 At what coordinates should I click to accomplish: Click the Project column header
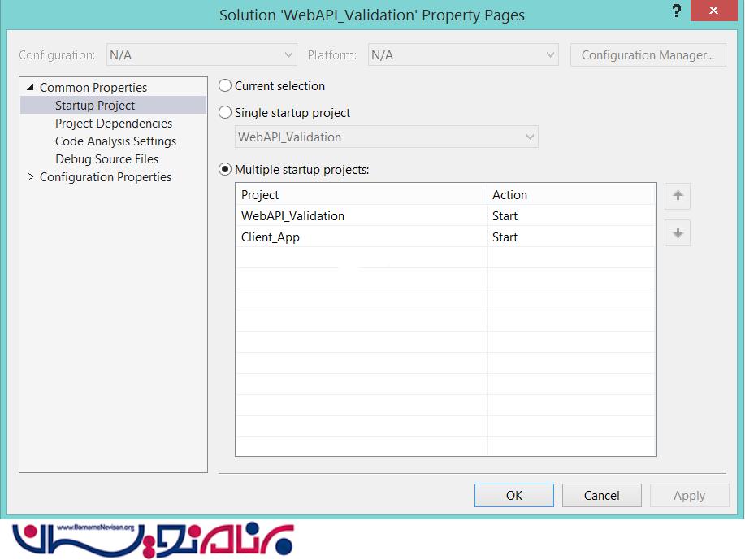coord(362,194)
